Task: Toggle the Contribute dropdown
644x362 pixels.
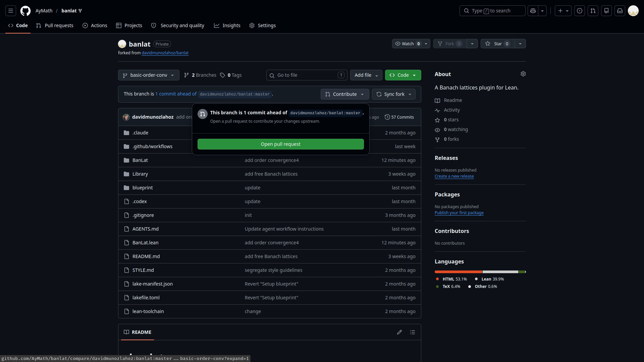Action: (345, 94)
